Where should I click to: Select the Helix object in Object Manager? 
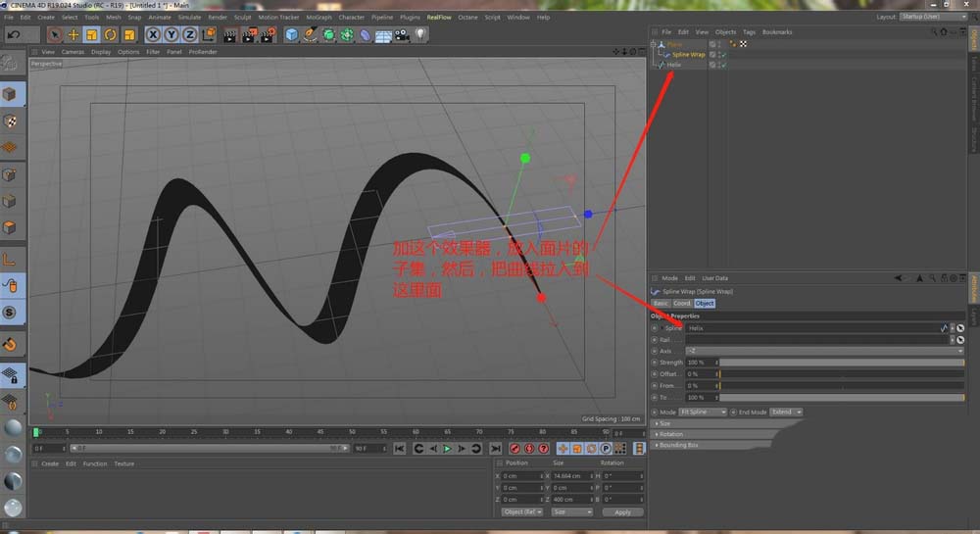pyautogui.click(x=673, y=65)
